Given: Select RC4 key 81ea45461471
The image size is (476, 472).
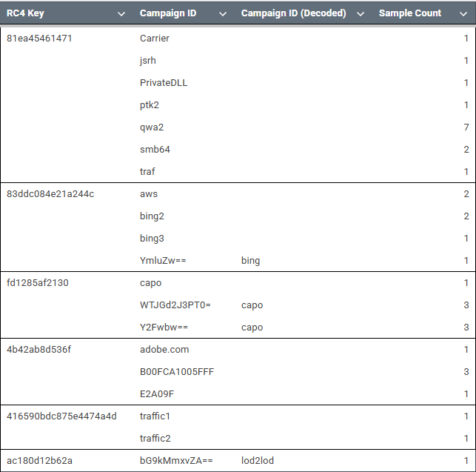Looking at the screenshot, I should click(x=39, y=39).
